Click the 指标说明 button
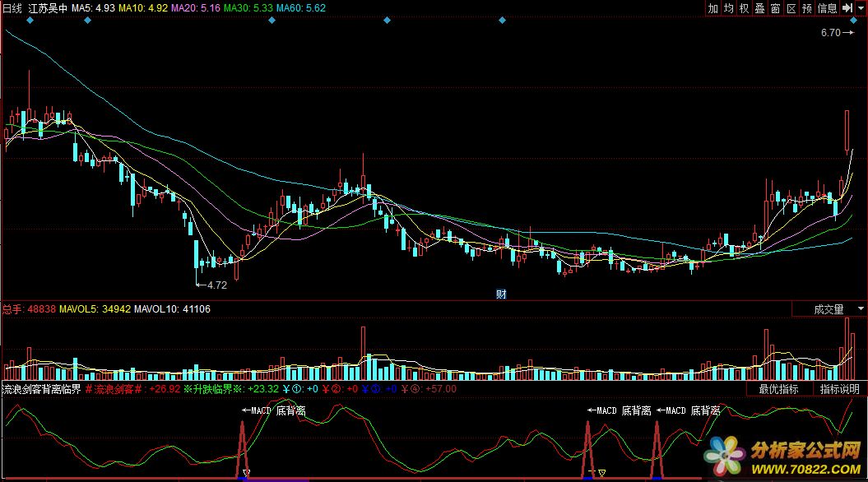Image resolution: width=868 pixels, height=482 pixels. click(840, 389)
